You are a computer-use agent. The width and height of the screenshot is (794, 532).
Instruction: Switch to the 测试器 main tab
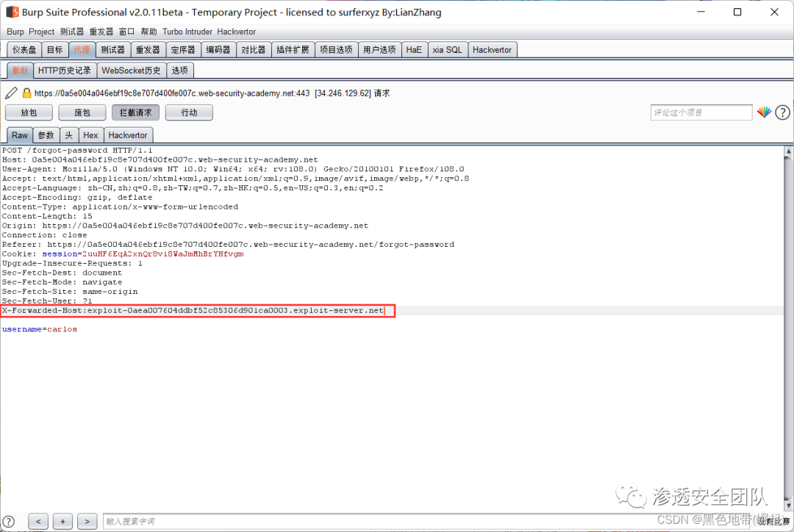coord(112,50)
